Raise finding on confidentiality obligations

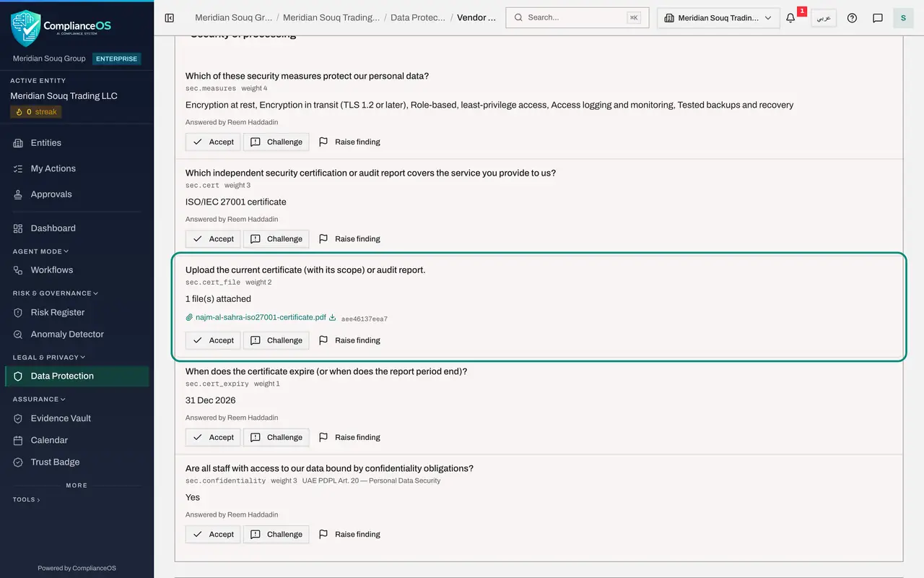349,535
